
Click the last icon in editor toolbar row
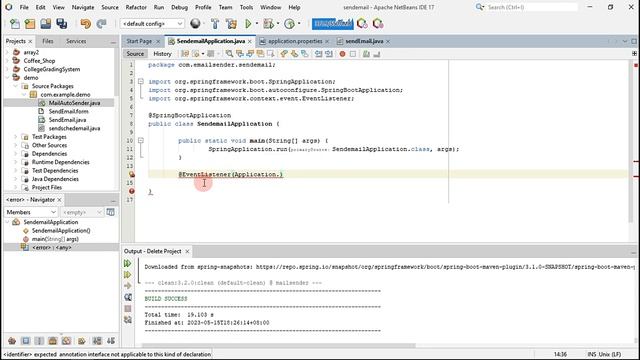pyautogui.click(x=377, y=54)
